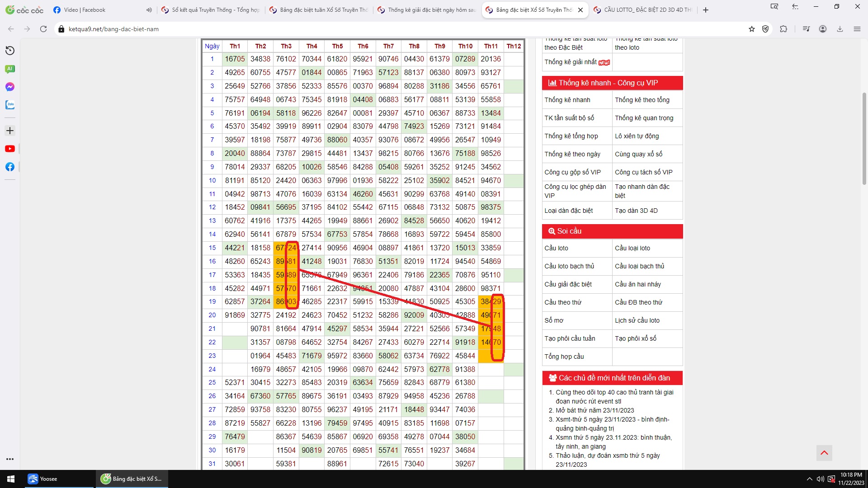Open the history icon in the sidebar
Image resolution: width=868 pixels, height=488 pixels.
coord(10,51)
